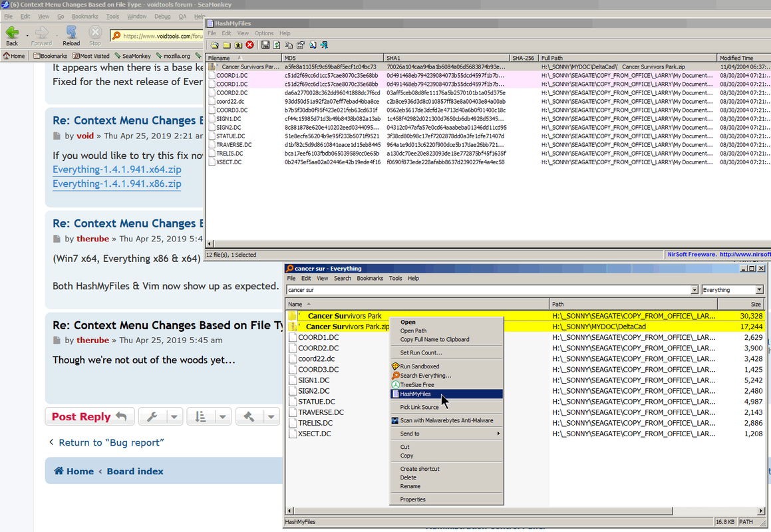Click therube username on the 5:45 am post

click(92, 340)
